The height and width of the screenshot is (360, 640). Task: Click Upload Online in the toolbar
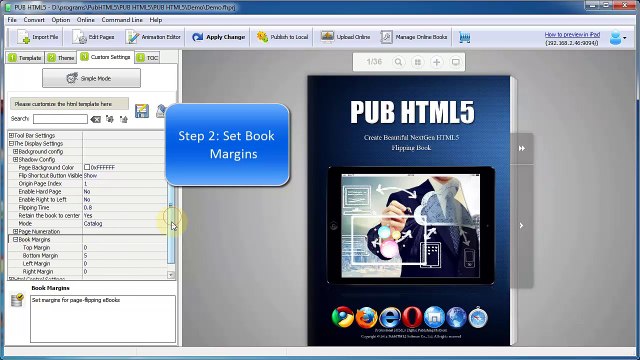coord(345,37)
